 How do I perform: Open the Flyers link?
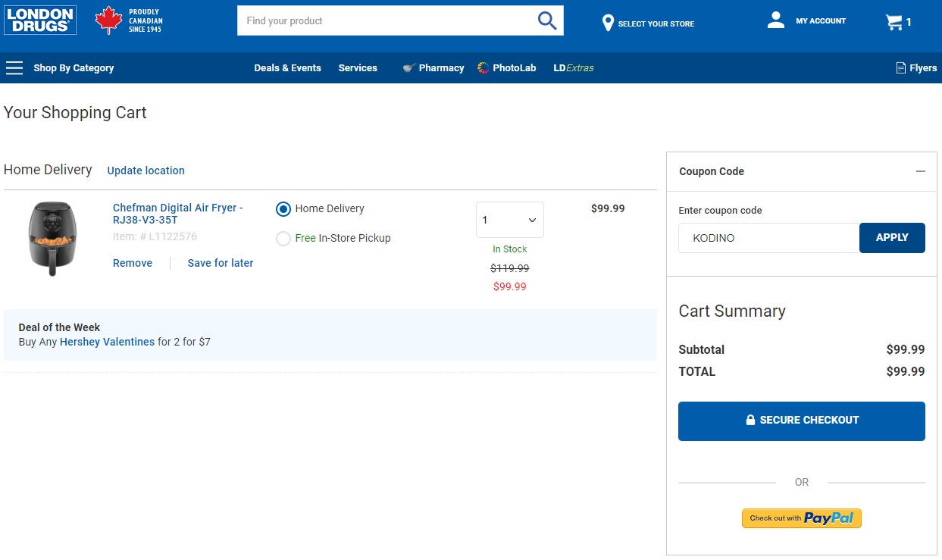coord(923,68)
